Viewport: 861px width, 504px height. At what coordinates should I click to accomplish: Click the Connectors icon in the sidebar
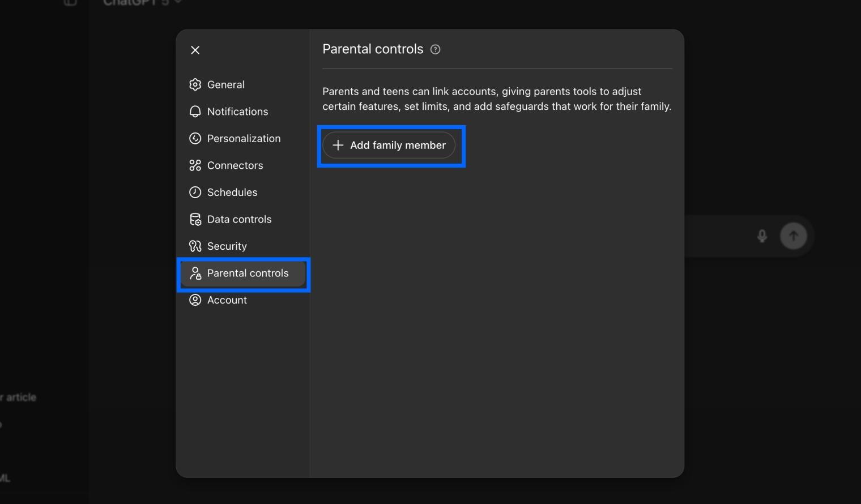pyautogui.click(x=195, y=165)
